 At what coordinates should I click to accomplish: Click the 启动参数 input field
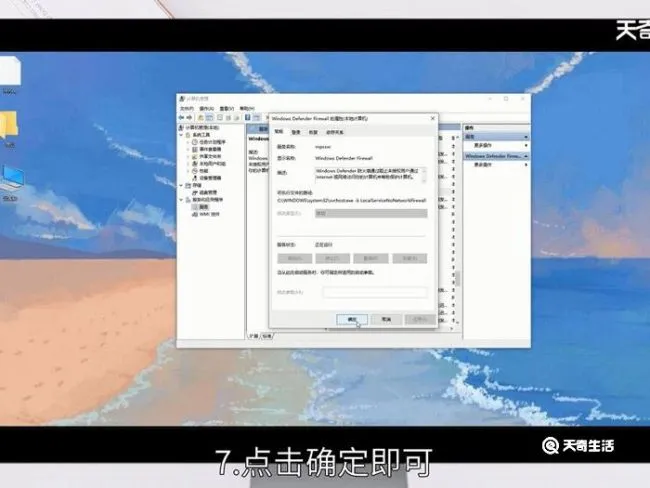(375, 292)
